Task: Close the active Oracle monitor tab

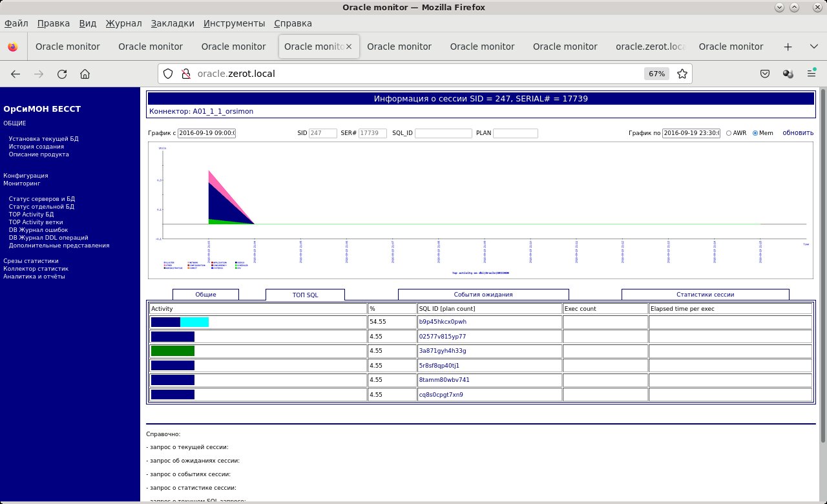Action: 349,47
